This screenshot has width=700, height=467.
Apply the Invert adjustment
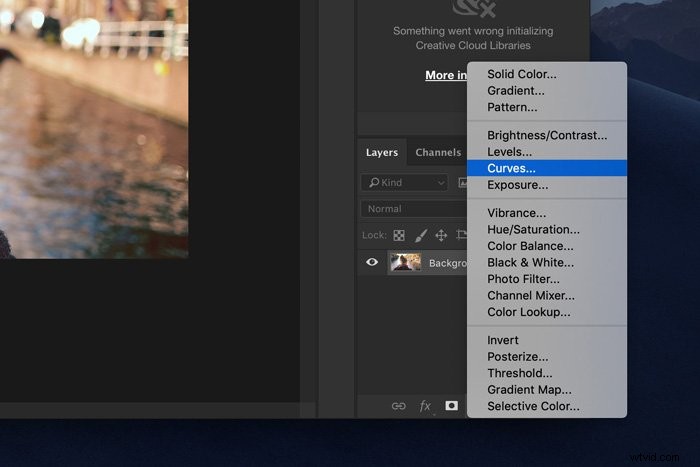click(546, 340)
